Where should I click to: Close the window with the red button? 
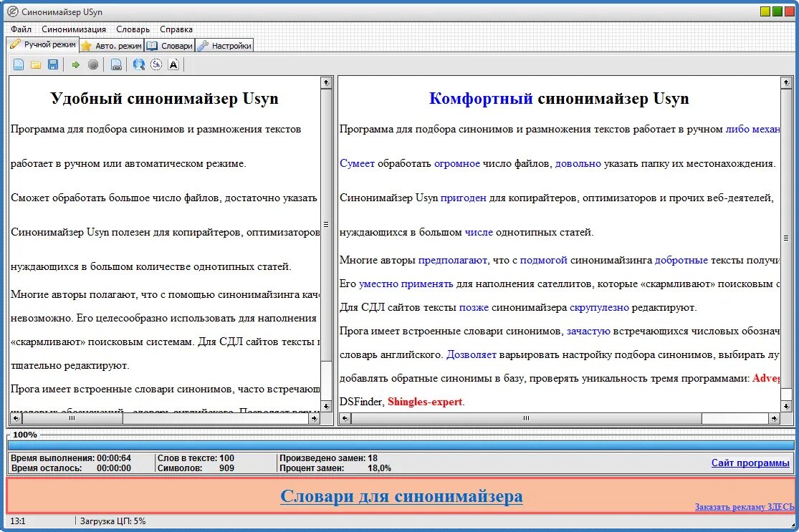tap(789, 11)
